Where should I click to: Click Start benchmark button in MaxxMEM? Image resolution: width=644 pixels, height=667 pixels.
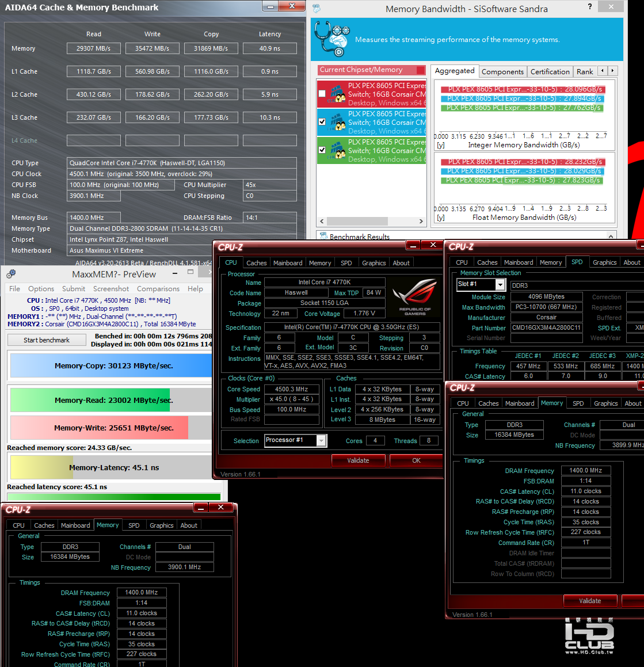tap(47, 340)
